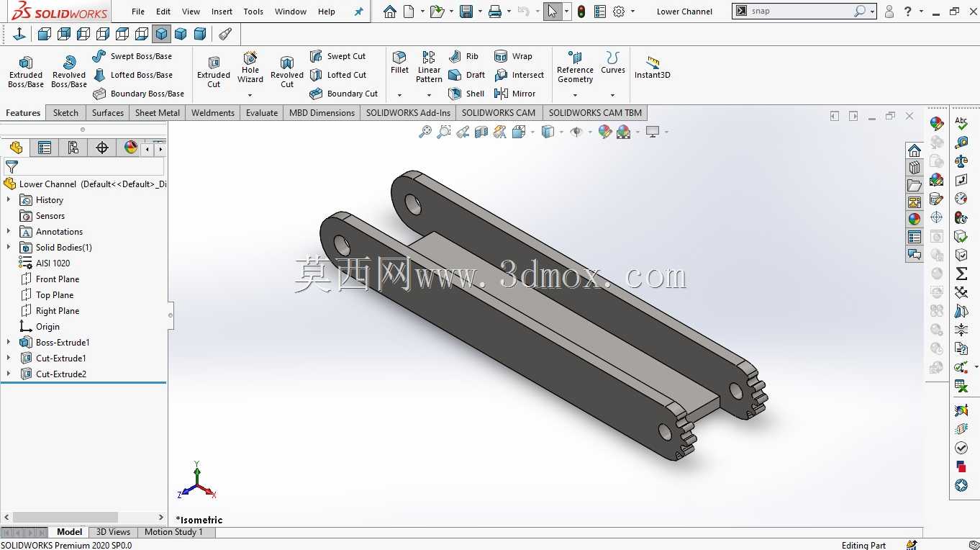Image resolution: width=980 pixels, height=550 pixels.
Task: Open the Insert menu
Action: point(222,12)
